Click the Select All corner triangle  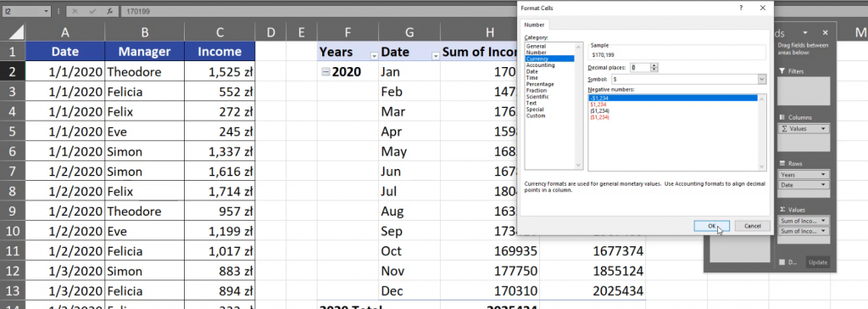point(17,33)
